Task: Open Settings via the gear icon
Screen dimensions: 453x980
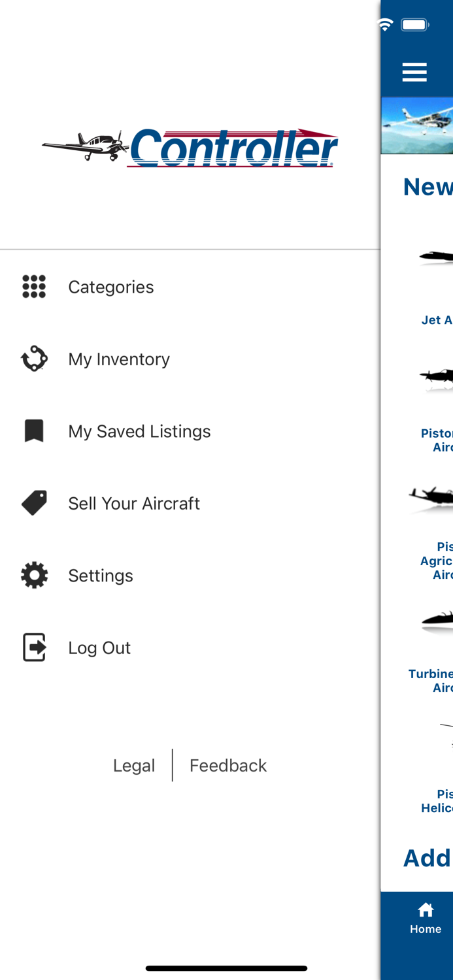Action: [x=33, y=575]
